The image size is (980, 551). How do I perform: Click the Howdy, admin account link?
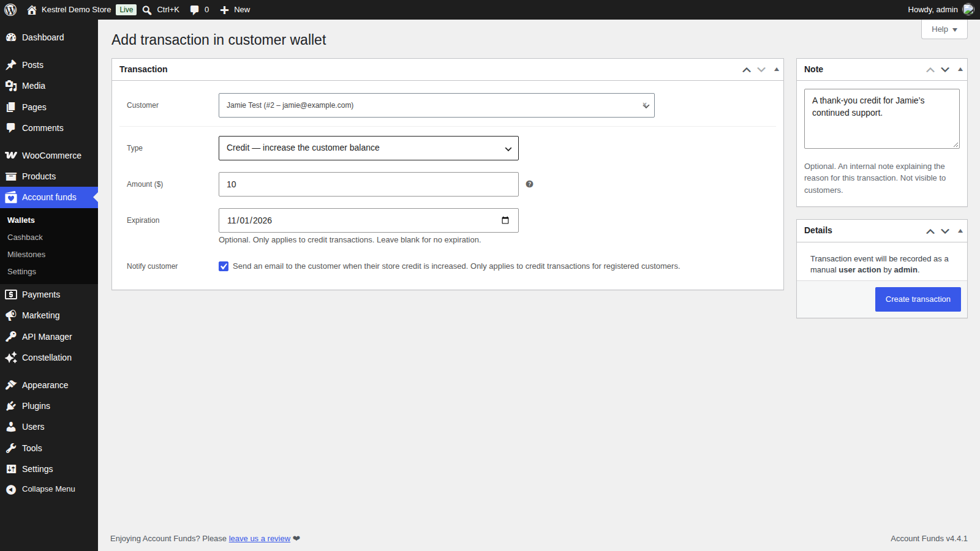(x=941, y=10)
